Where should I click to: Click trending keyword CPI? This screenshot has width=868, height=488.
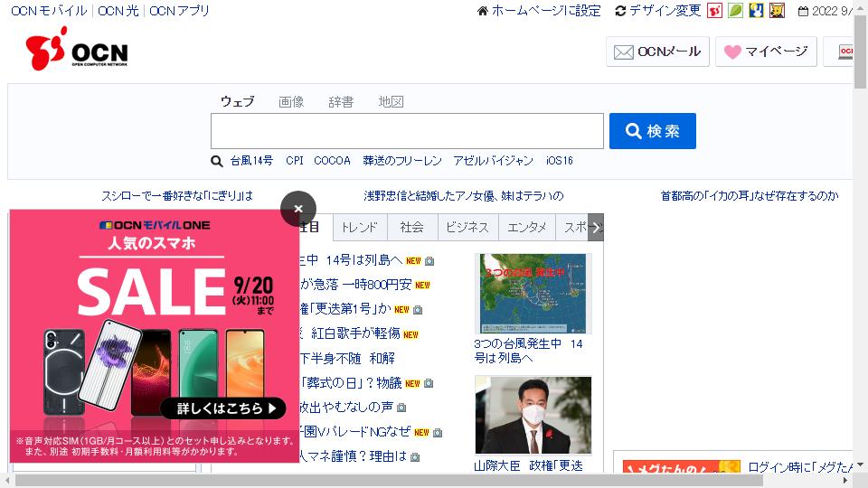pos(295,161)
